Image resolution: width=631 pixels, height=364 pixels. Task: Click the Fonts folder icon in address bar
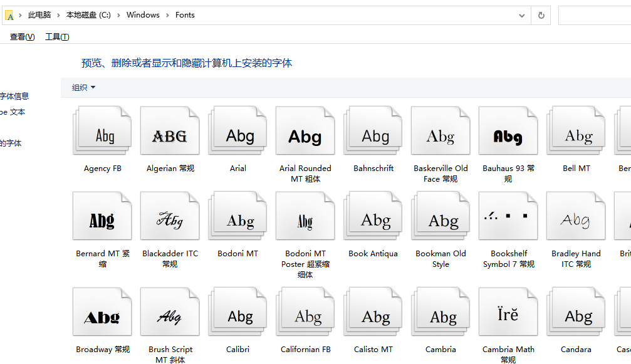point(9,15)
